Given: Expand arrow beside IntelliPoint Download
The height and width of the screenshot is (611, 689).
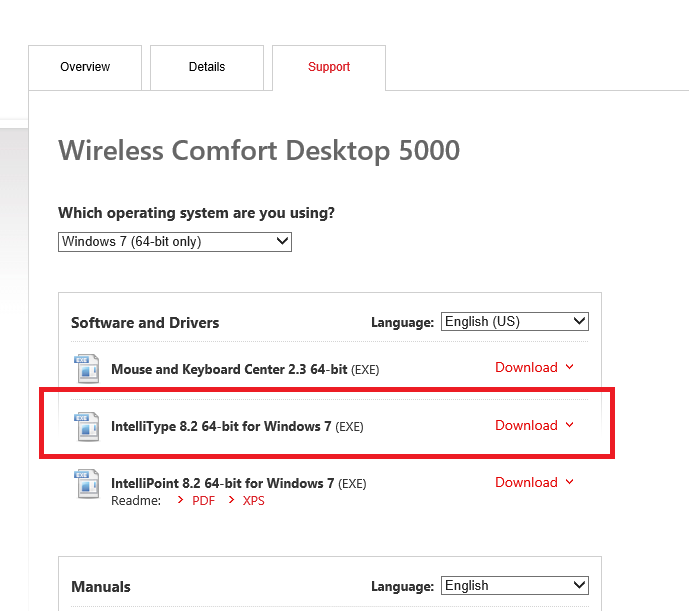Looking at the screenshot, I should (569, 482).
